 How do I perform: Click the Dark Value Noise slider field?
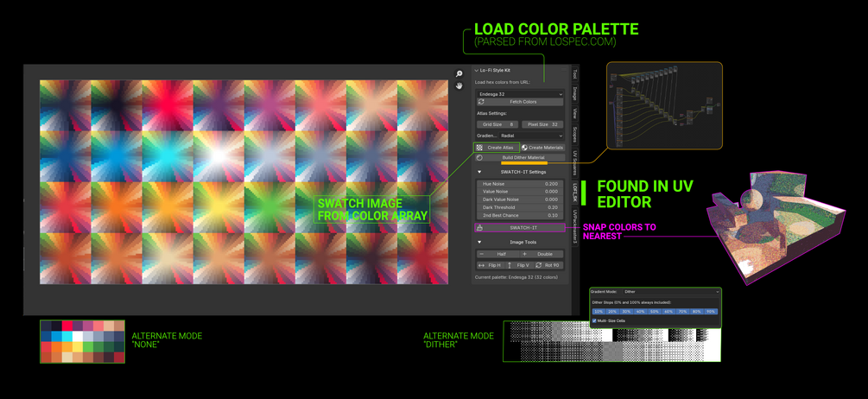click(520, 199)
